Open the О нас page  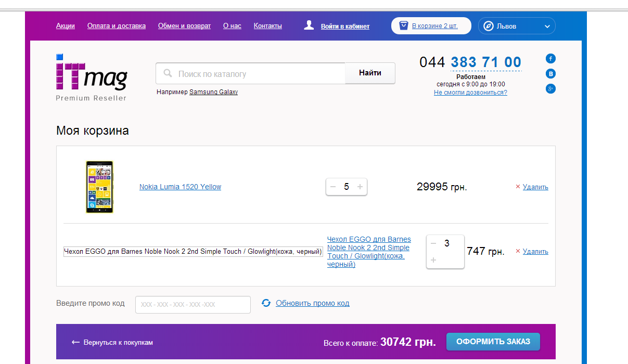tap(232, 25)
